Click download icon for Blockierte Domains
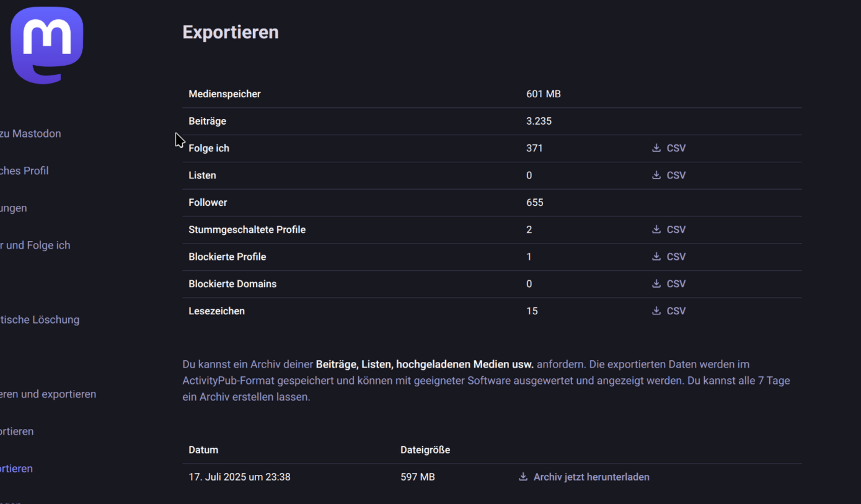This screenshot has width=861, height=504. click(656, 284)
